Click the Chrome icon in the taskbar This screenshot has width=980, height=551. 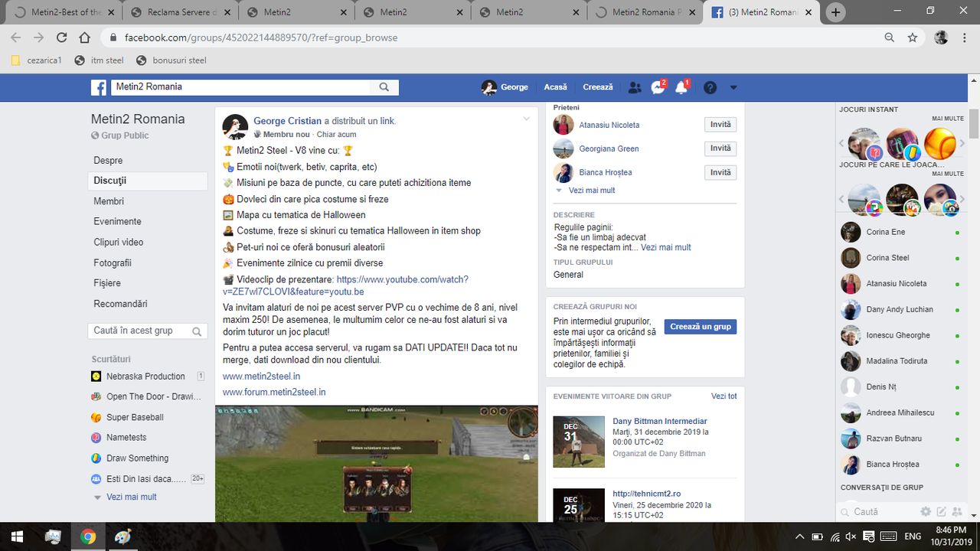(x=87, y=536)
